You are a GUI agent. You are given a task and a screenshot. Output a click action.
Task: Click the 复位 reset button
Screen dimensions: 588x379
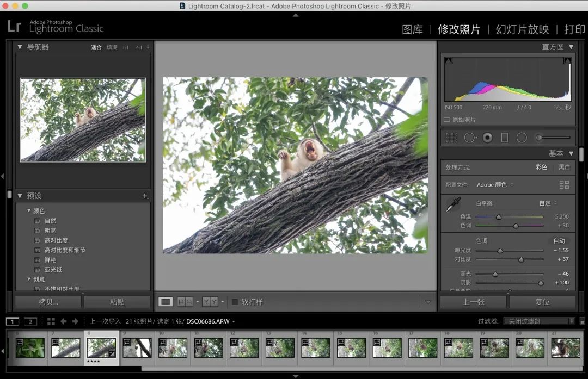coord(542,302)
